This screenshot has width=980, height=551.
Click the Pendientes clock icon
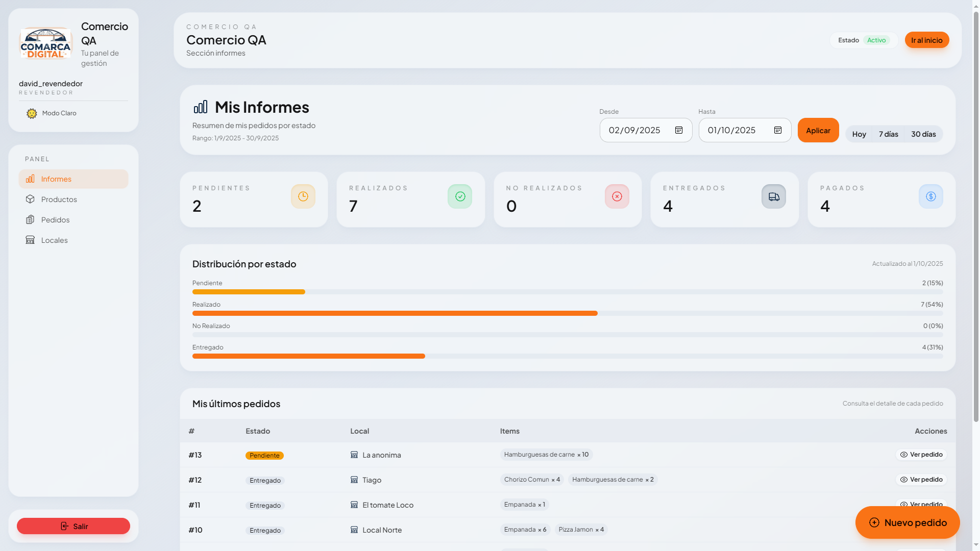coord(303,196)
